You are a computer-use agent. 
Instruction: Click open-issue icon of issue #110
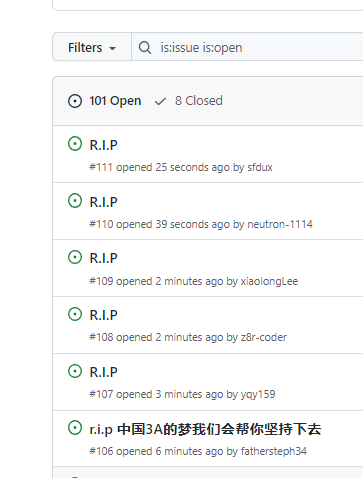[75, 201]
